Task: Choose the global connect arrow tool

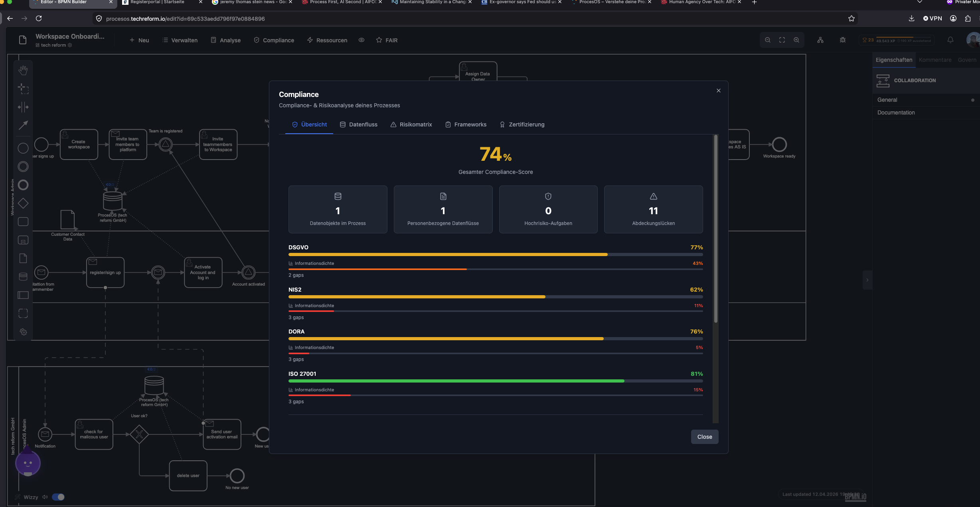Action: point(23,125)
